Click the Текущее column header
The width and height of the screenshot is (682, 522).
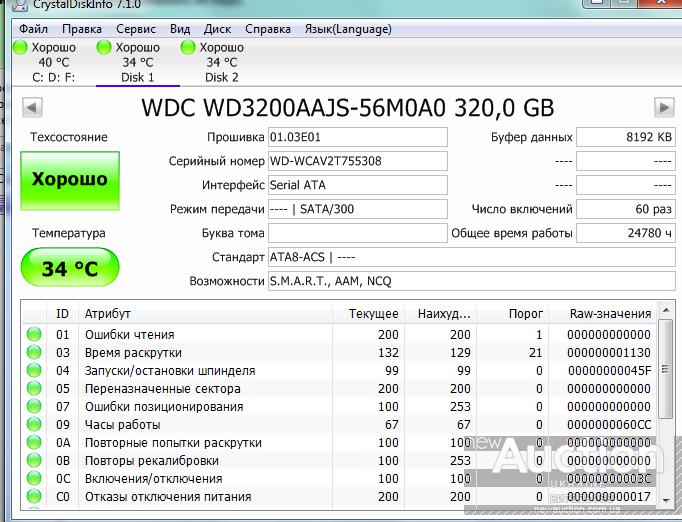click(368, 313)
